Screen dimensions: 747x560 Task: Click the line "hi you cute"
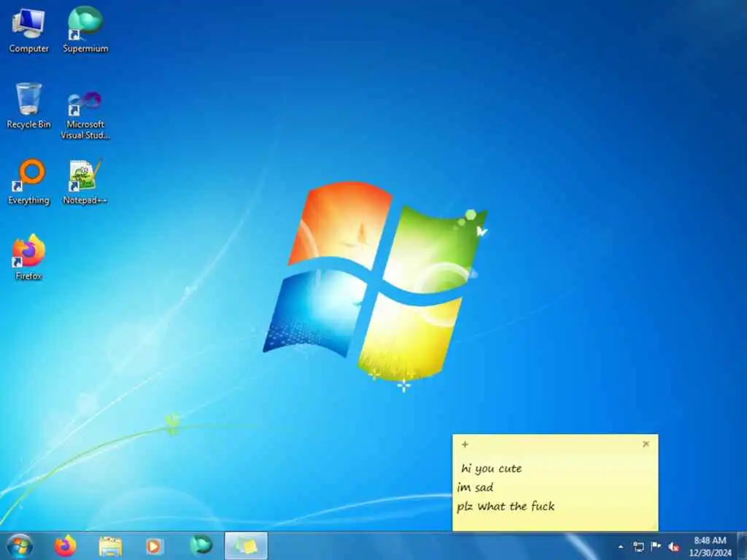point(491,469)
